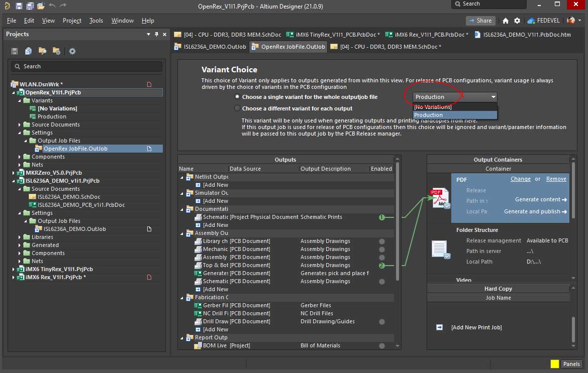Click the Share button

coord(480,21)
